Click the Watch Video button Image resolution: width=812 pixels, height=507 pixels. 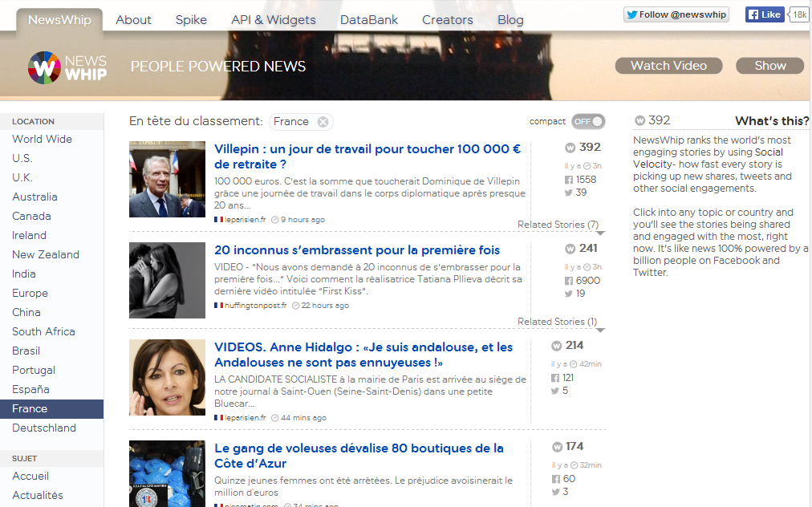pyautogui.click(x=668, y=66)
